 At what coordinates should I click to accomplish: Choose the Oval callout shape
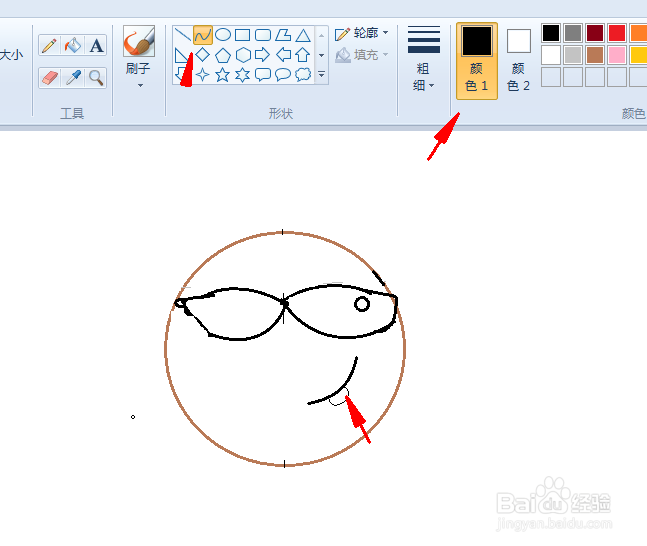coord(283,75)
